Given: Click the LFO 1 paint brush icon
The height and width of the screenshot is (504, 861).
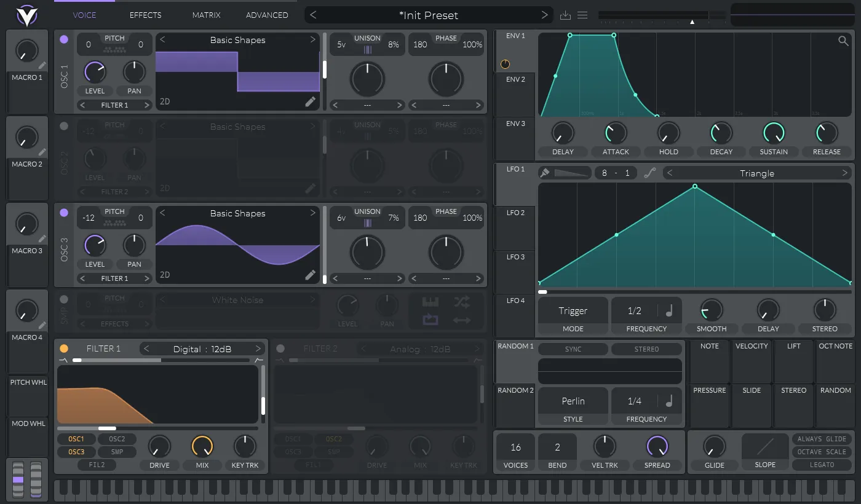Looking at the screenshot, I should pos(545,173).
